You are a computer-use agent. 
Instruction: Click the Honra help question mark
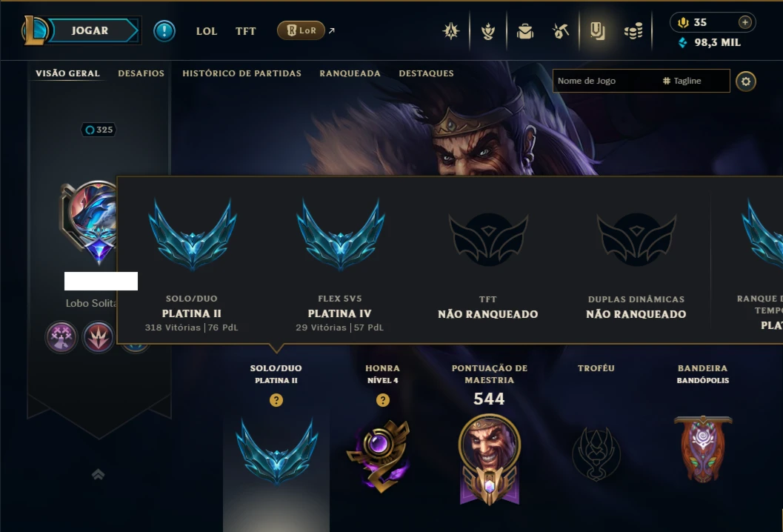tap(382, 400)
